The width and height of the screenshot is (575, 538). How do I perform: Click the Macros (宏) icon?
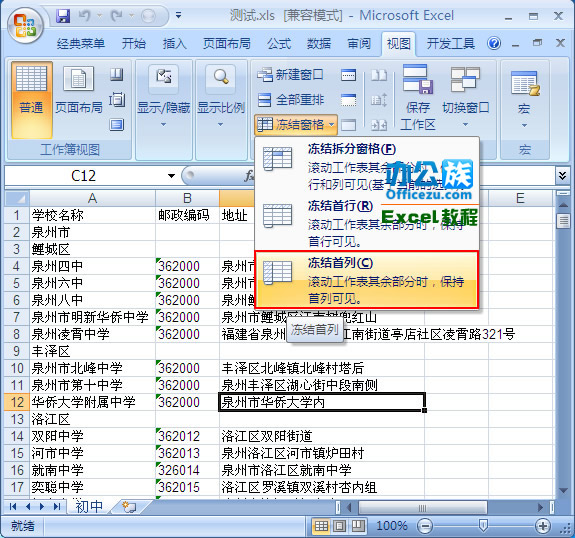click(x=525, y=83)
